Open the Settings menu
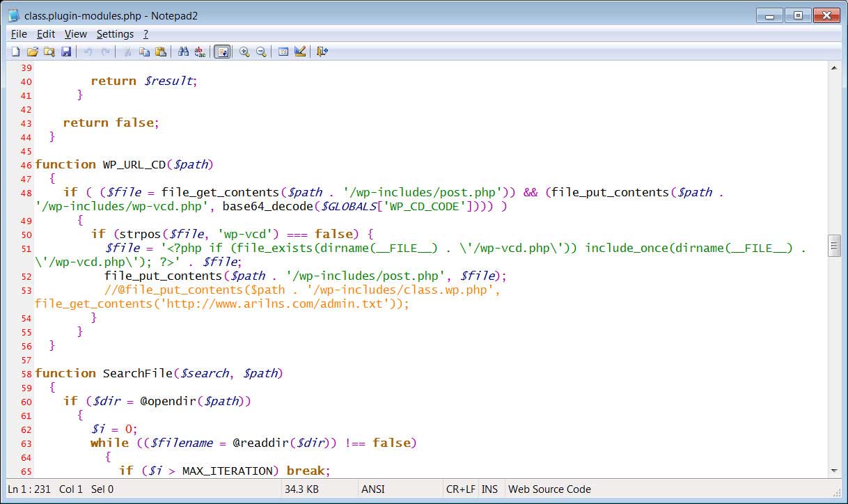The height and width of the screenshot is (504, 848). 115,33
